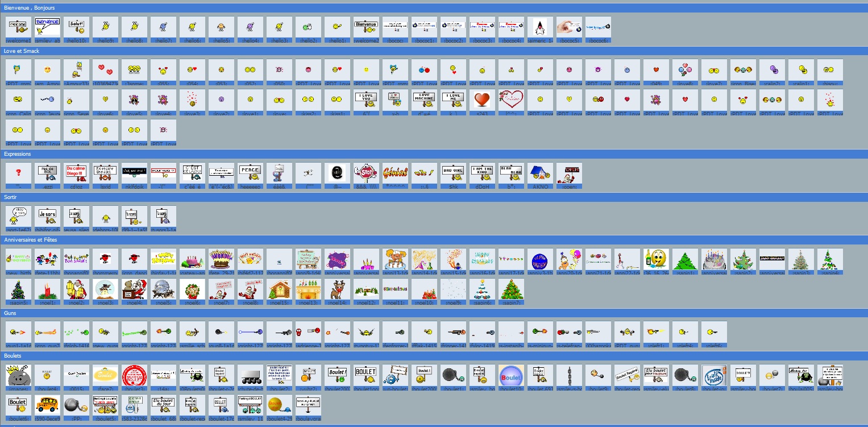868x427 pixels.
Task: Select the "I AM THE KING" smiley
Action: click(483, 173)
